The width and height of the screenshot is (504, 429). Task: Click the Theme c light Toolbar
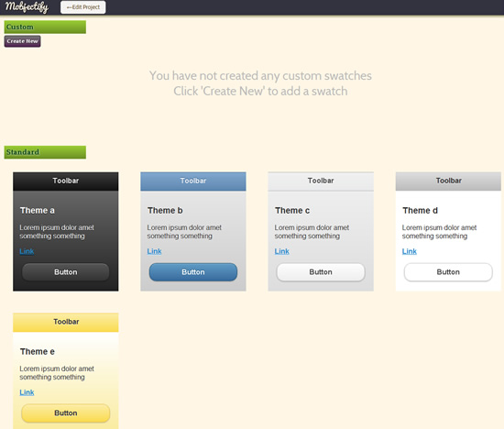click(x=321, y=181)
